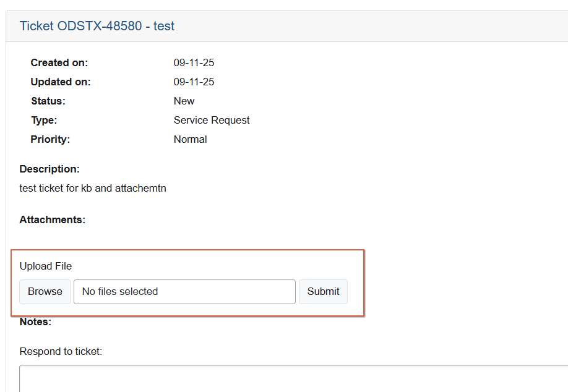Screen dimensions: 568x392
Task: Click the 'Upload File' label
Action: coord(46,266)
